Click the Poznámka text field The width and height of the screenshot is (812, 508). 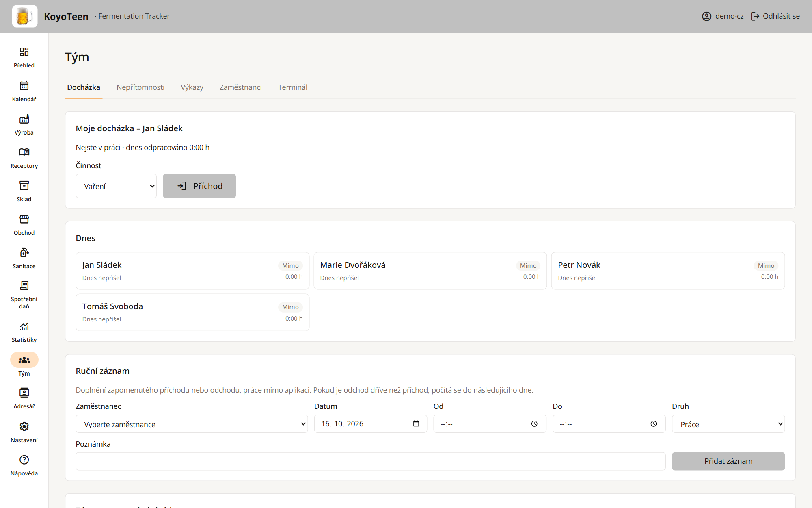371,461
